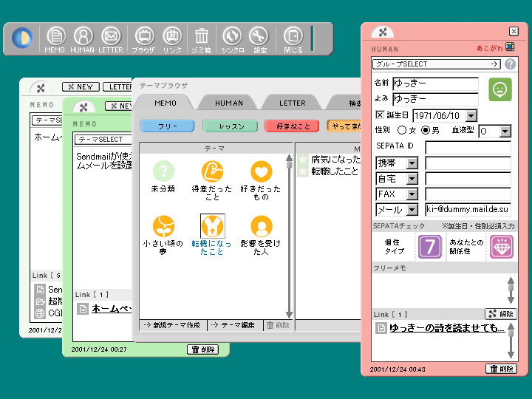532x399 pixels.
Task: Click 閉じる icon in toolbar
Action: [293, 39]
